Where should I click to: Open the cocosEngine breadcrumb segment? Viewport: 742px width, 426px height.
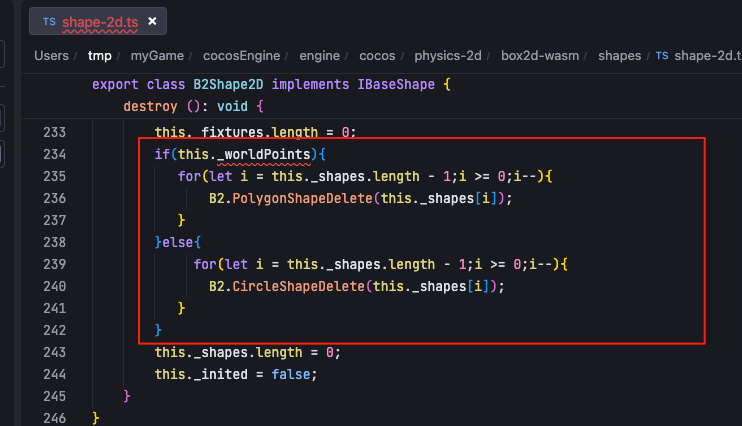point(241,56)
